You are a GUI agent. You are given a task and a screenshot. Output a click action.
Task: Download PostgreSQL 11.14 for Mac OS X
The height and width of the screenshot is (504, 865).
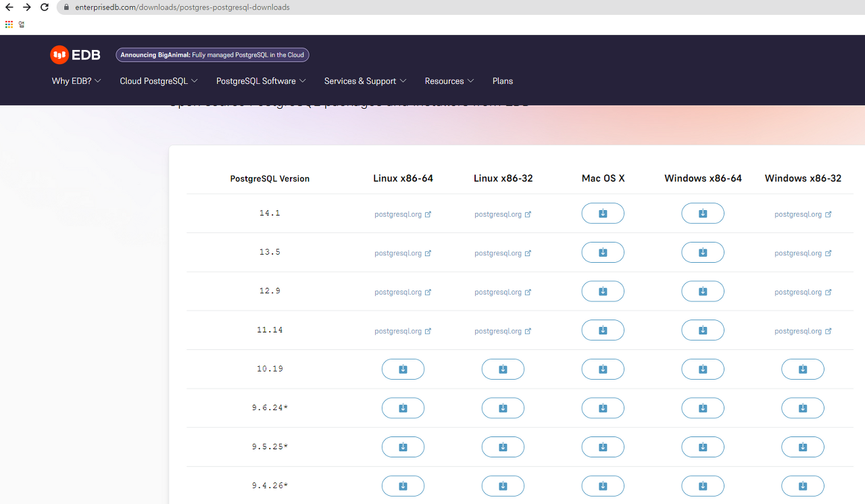603,330
